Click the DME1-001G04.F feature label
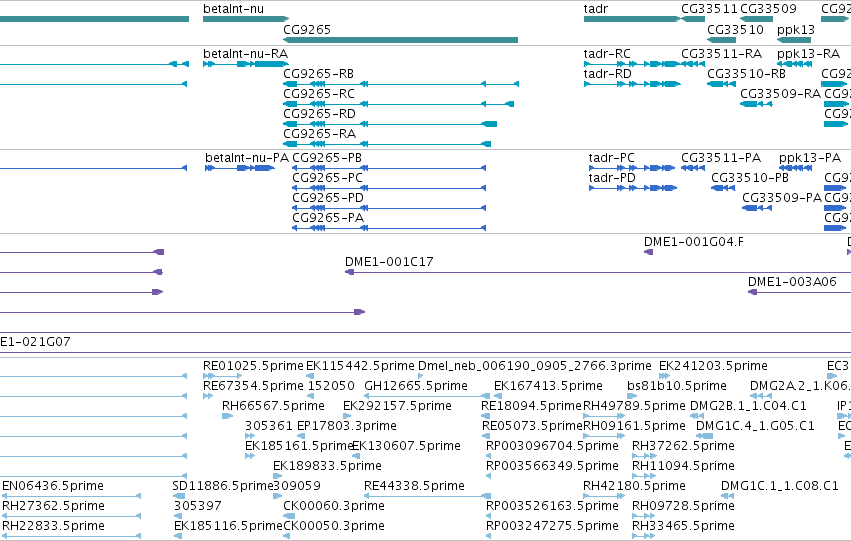851x541 pixels. [x=694, y=242]
